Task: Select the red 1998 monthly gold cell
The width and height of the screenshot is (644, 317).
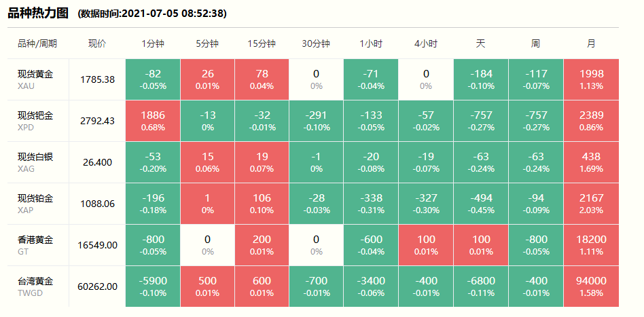Action: click(591, 79)
